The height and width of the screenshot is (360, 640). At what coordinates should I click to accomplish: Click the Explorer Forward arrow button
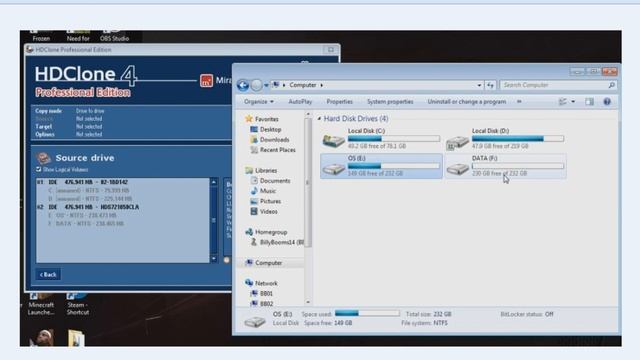pyautogui.click(x=256, y=85)
